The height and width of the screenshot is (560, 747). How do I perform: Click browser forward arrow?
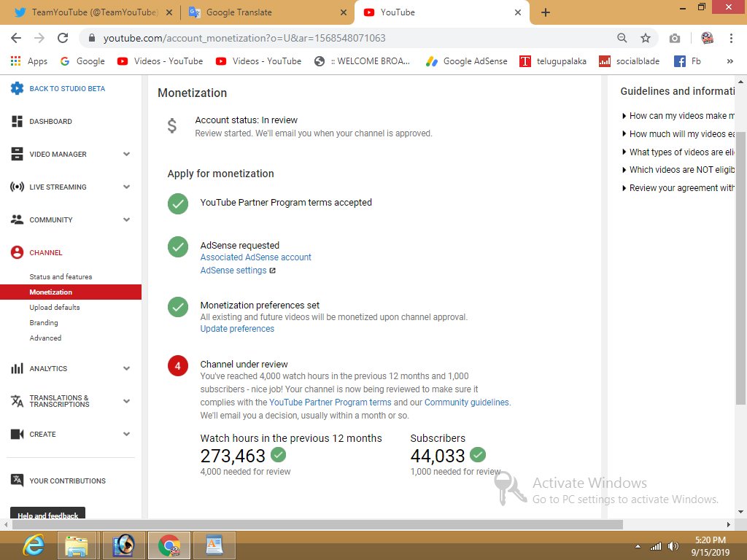click(x=39, y=38)
